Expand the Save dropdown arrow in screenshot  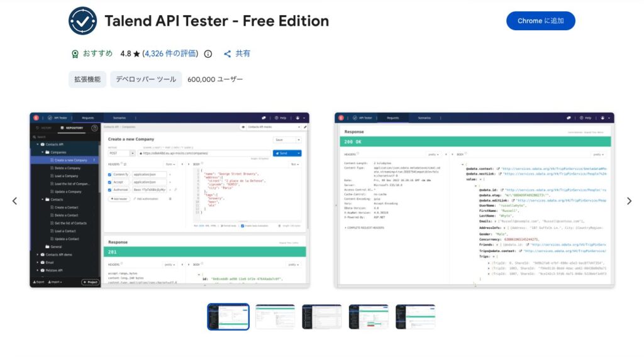[299, 140]
